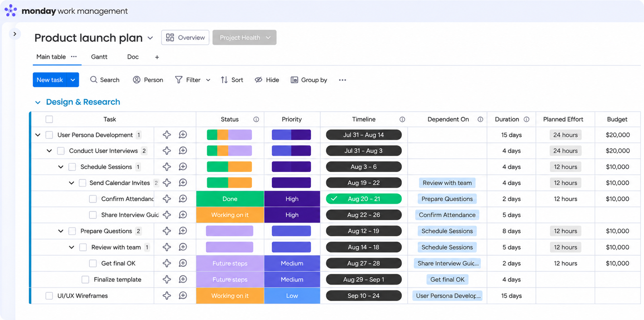Check the User Persona Development checkbox
The width and height of the screenshot is (644, 320).
tap(49, 135)
